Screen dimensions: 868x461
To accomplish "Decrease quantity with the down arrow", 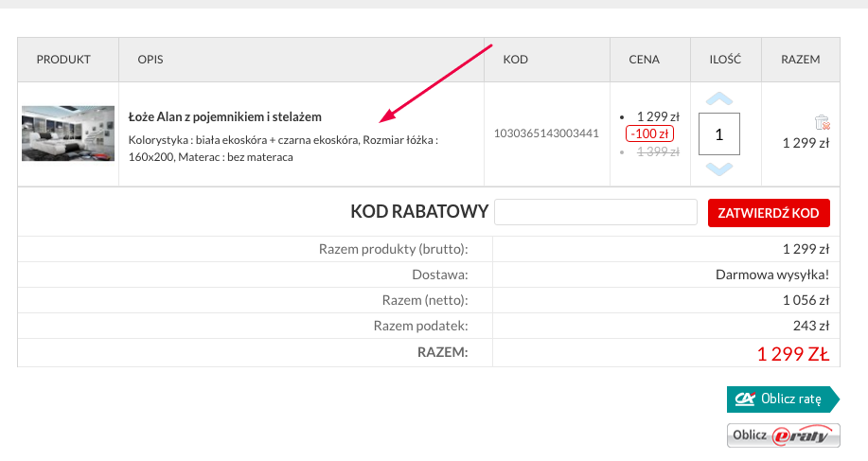I will click(719, 168).
